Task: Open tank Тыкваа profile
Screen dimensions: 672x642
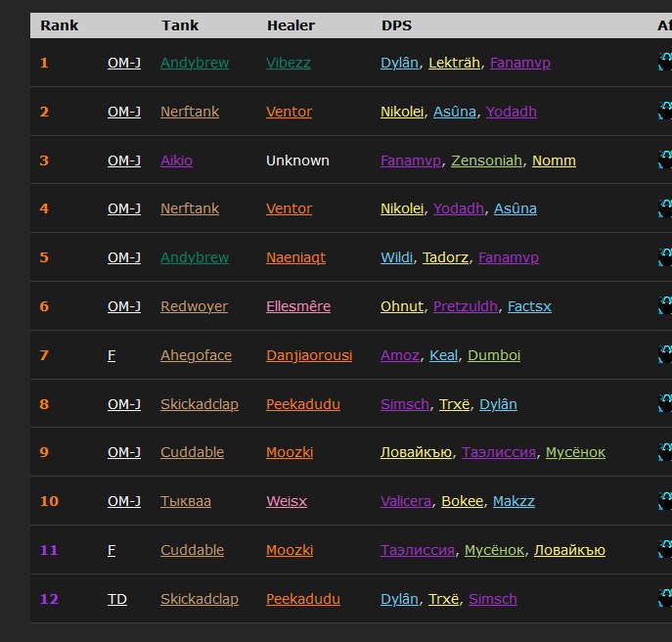Action: point(186,501)
